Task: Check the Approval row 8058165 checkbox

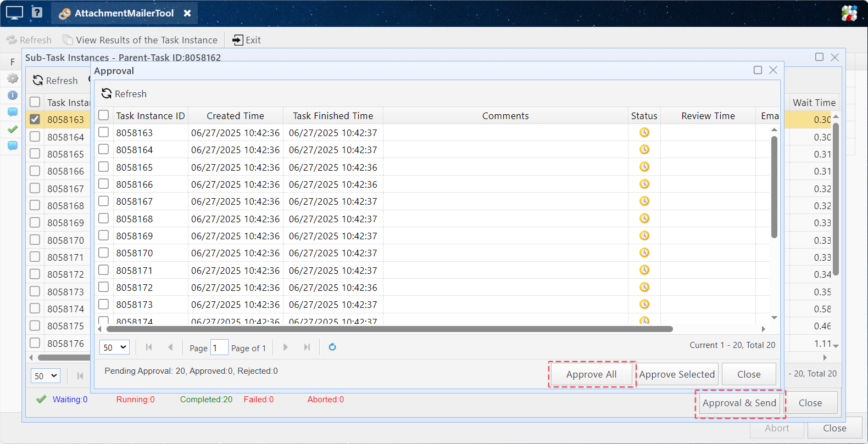Action: (103, 167)
